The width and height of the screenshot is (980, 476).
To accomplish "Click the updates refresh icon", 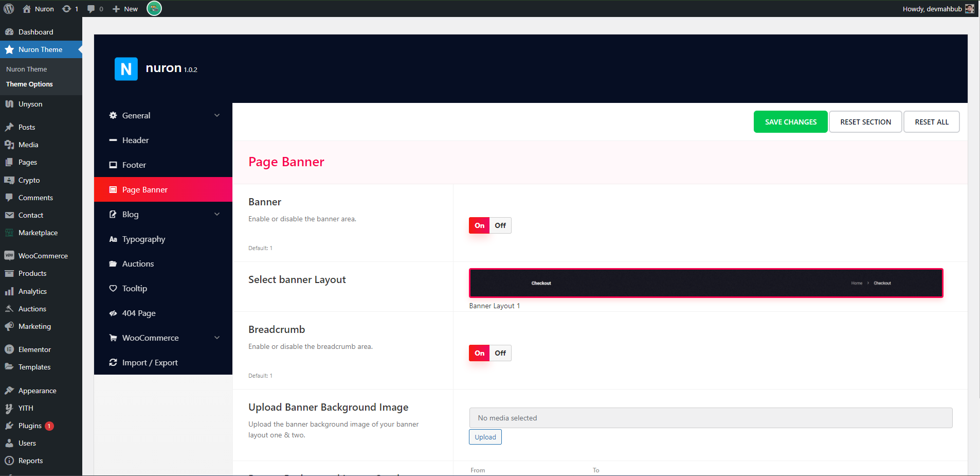I will (x=66, y=9).
